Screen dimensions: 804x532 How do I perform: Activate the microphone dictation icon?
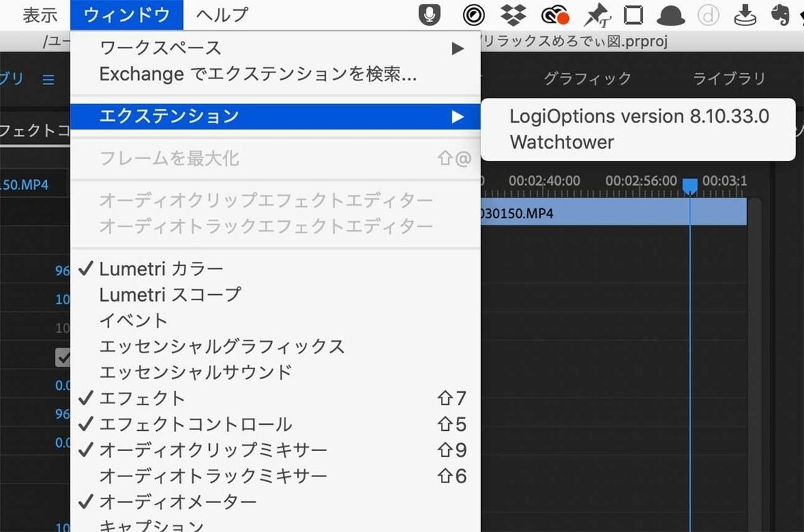tap(429, 14)
